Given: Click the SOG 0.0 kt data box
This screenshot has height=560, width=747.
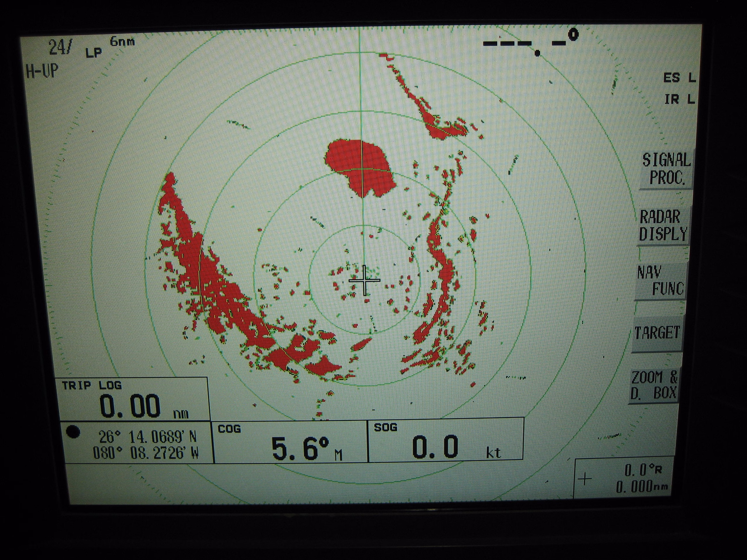Looking at the screenshot, I should click(446, 439).
